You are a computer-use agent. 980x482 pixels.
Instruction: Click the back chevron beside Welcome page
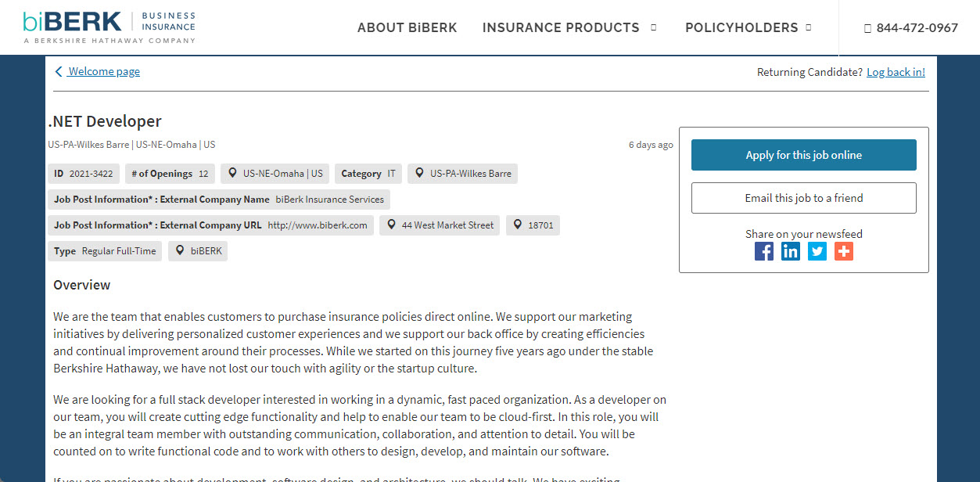(59, 72)
